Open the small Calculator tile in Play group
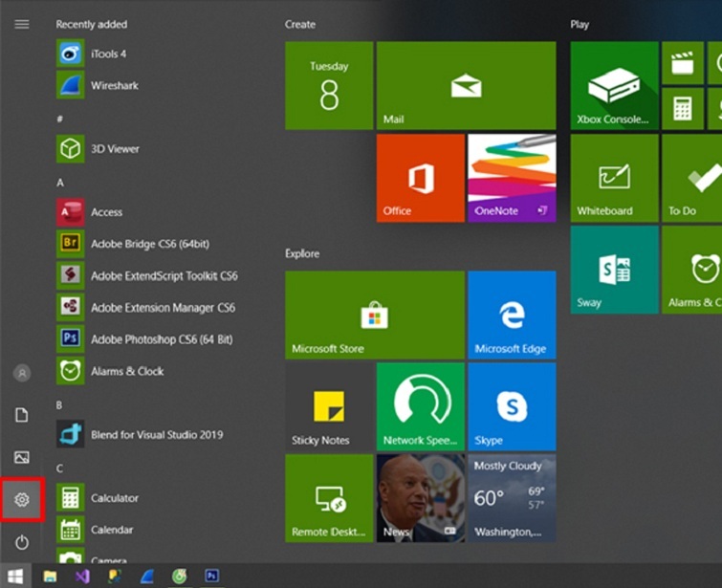The width and height of the screenshot is (722, 588). point(682,107)
